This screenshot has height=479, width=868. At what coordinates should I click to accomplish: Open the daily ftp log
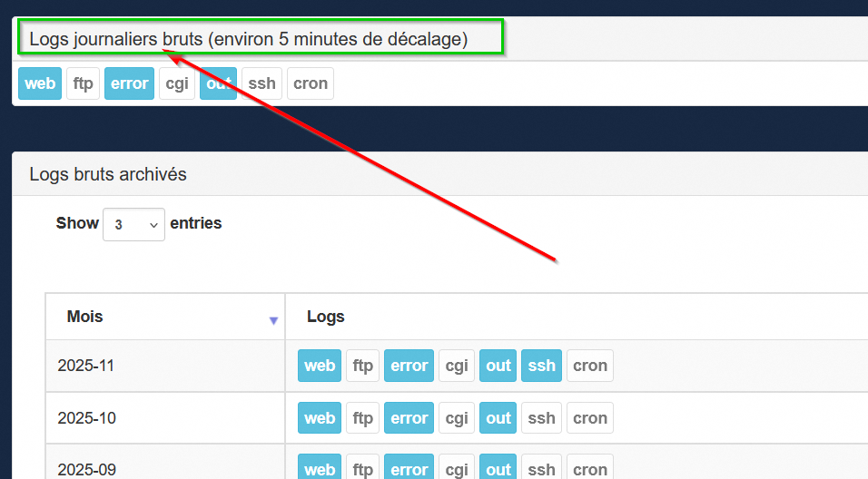coord(83,83)
